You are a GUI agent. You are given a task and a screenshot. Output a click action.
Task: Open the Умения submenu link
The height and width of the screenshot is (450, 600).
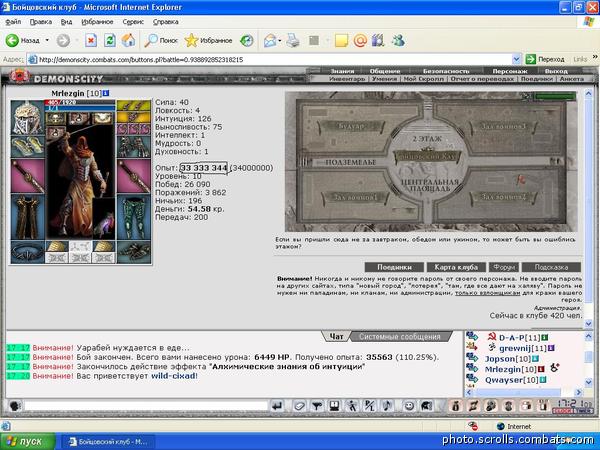pos(384,79)
